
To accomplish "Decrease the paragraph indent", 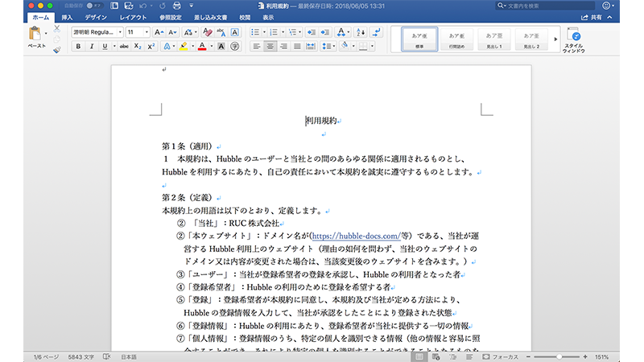I will tap(312, 32).
